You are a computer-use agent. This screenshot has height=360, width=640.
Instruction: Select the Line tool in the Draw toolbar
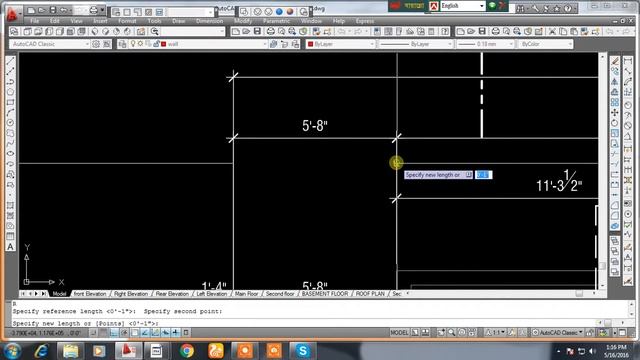10,61
